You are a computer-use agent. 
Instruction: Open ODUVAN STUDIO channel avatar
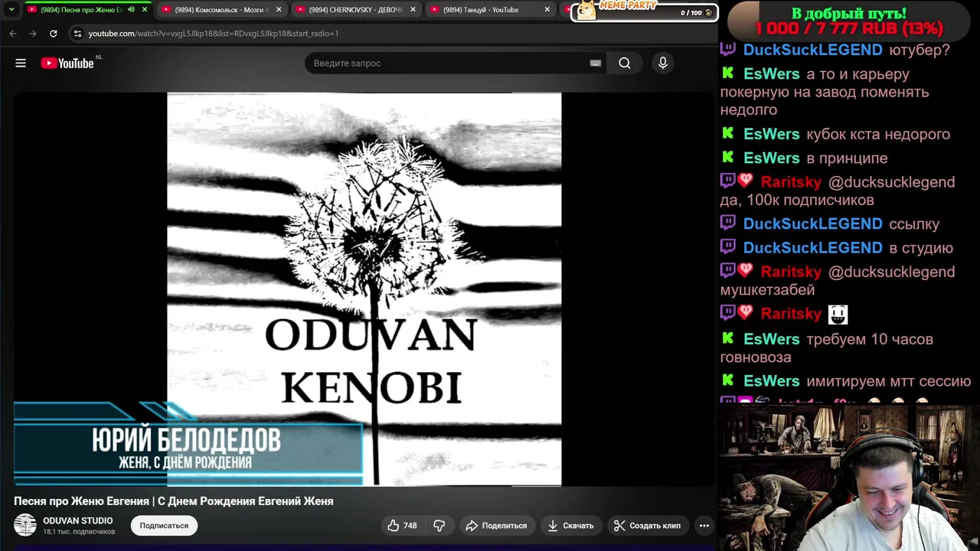click(25, 525)
